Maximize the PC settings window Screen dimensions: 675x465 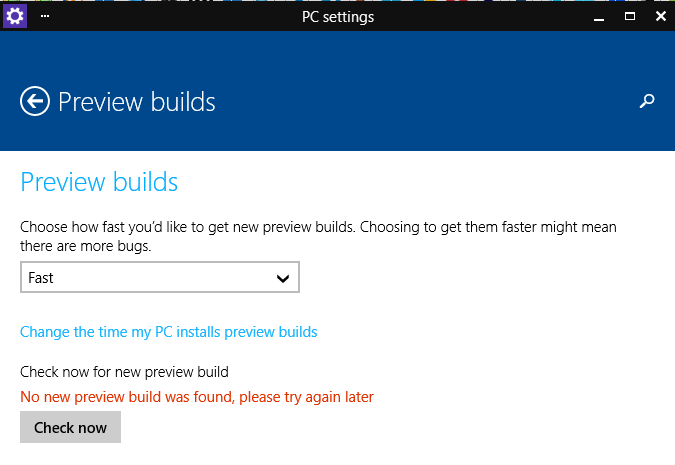[630, 17]
